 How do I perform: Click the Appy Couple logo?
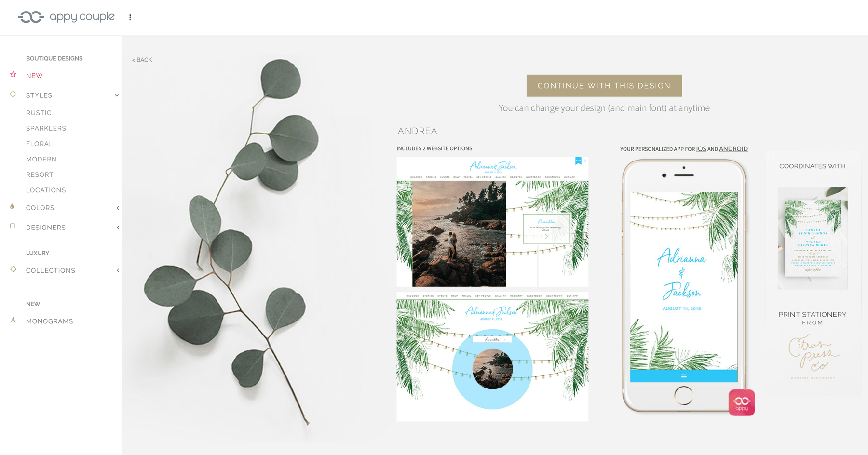click(x=66, y=17)
